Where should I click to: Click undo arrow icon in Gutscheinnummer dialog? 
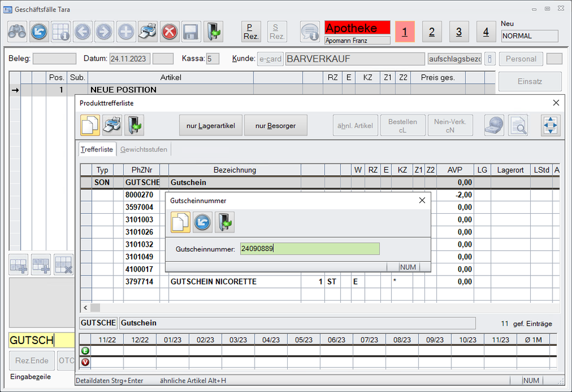point(202,222)
